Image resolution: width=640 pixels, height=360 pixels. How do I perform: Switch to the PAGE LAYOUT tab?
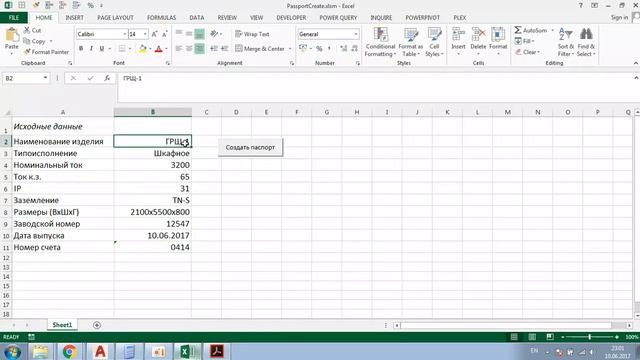[x=116, y=18]
